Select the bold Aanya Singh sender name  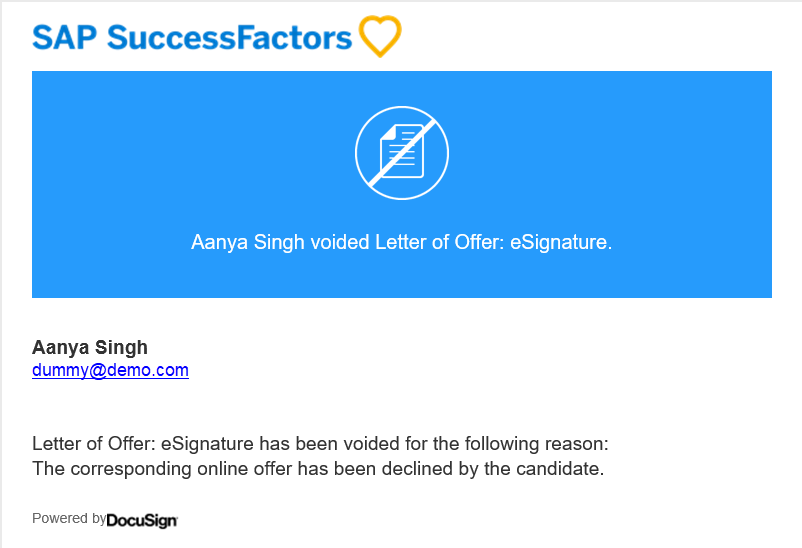pyautogui.click(x=90, y=347)
